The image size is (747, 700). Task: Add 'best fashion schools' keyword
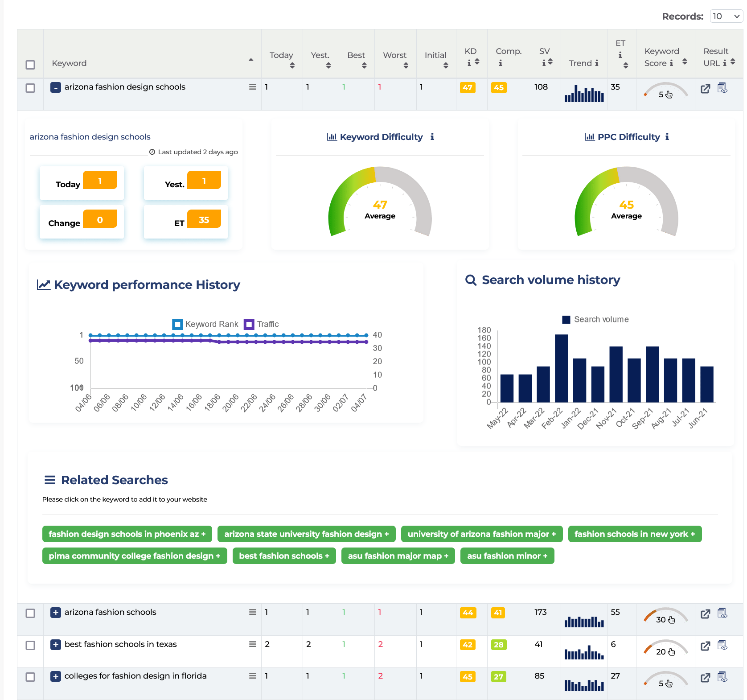click(284, 556)
